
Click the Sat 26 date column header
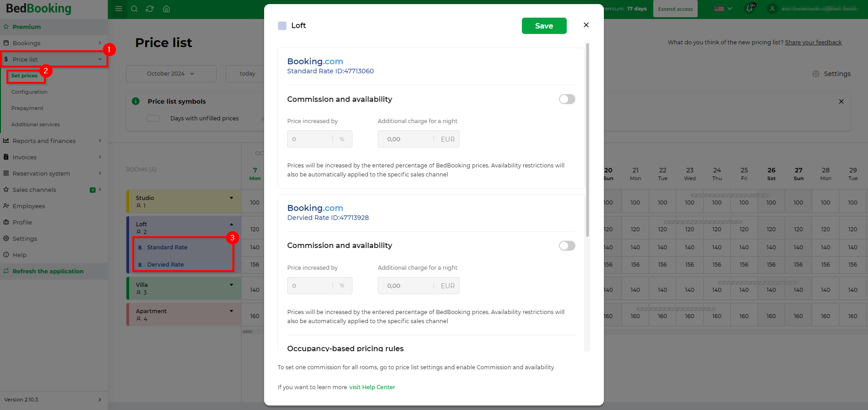point(771,174)
